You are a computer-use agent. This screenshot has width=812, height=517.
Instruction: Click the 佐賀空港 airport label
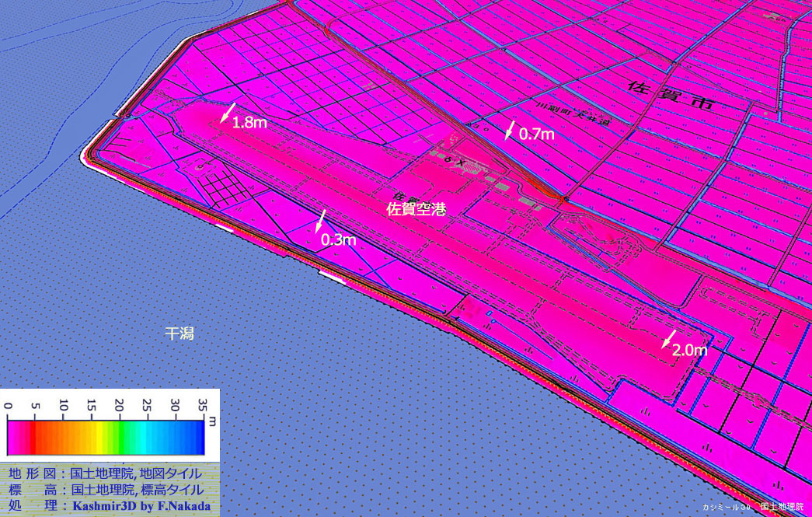(416, 208)
